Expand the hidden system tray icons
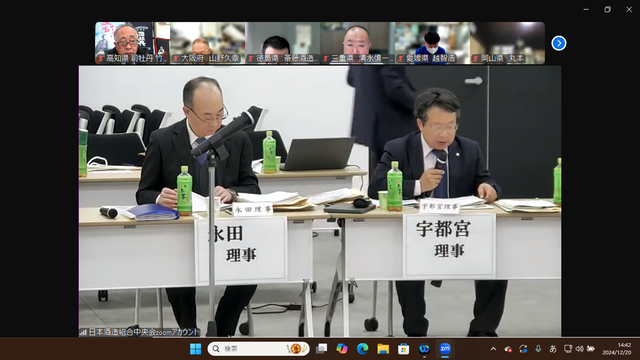Screen dimensions: 640x360 tap(493, 349)
